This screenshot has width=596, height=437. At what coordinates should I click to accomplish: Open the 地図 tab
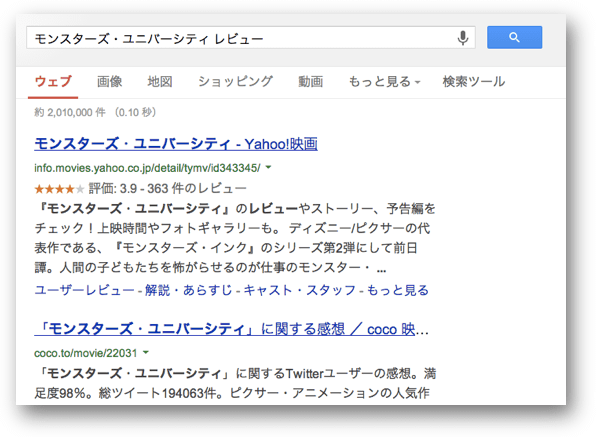click(x=160, y=81)
